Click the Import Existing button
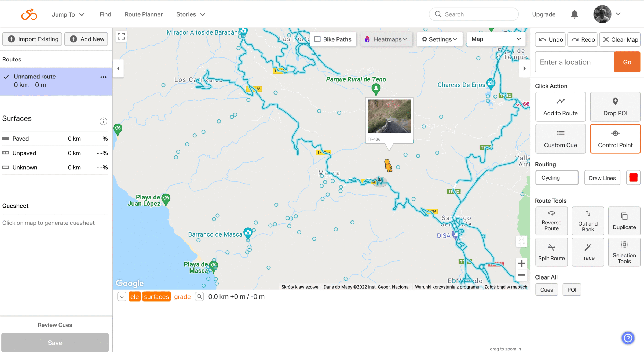 pos(32,39)
